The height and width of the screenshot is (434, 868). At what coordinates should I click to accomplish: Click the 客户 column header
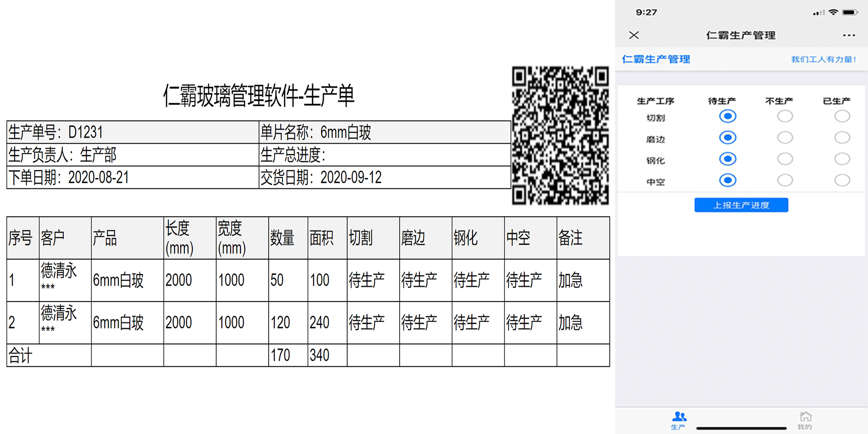[65, 238]
